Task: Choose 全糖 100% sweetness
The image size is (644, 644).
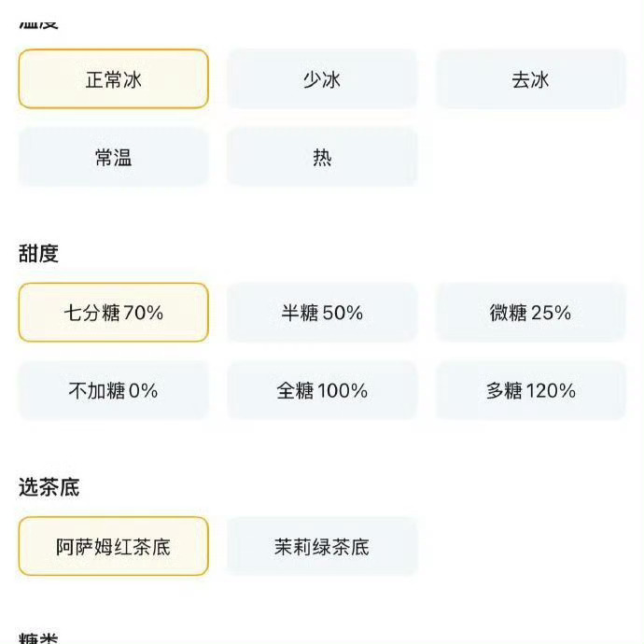Action: coord(322,390)
